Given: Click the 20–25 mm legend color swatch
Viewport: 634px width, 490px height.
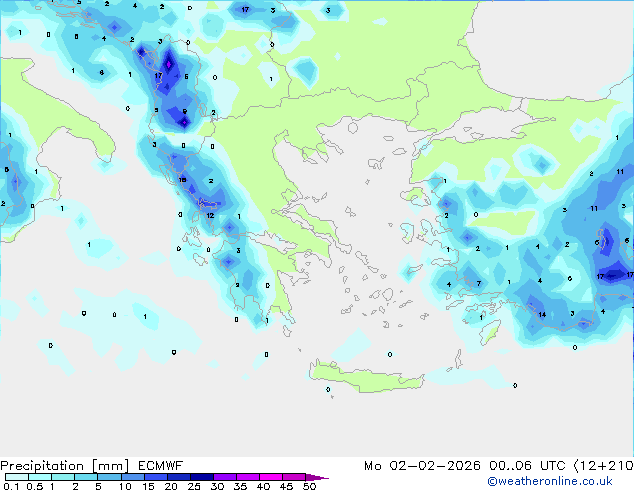Looking at the screenshot, I should [x=179, y=477].
